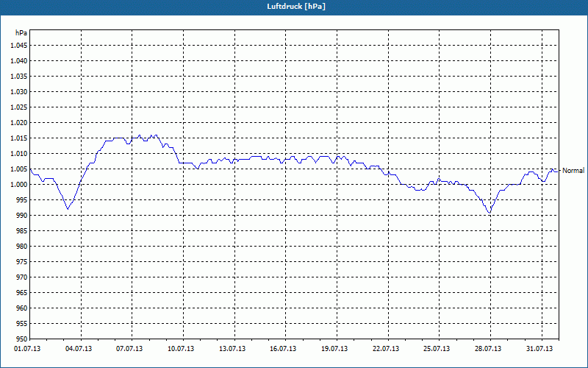The height and width of the screenshot is (368, 588).
Task: Click the 13.07.13 date label
Action: click(x=232, y=349)
